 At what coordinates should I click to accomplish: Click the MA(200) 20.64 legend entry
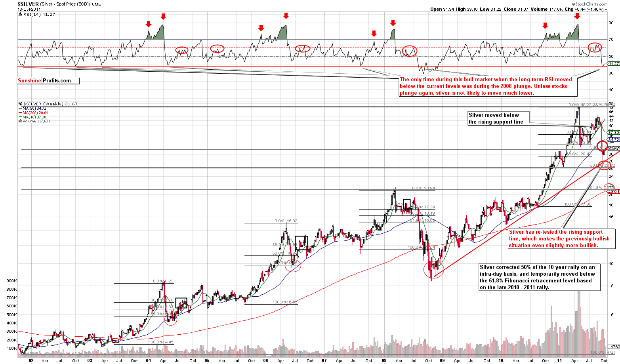(33, 112)
